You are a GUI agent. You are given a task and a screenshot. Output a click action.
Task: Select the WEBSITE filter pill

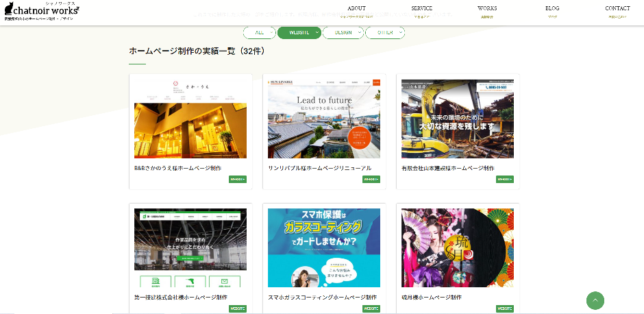click(x=299, y=33)
